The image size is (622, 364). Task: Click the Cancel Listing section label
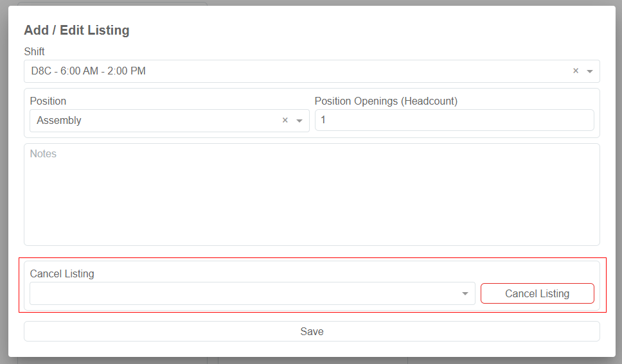(62, 273)
